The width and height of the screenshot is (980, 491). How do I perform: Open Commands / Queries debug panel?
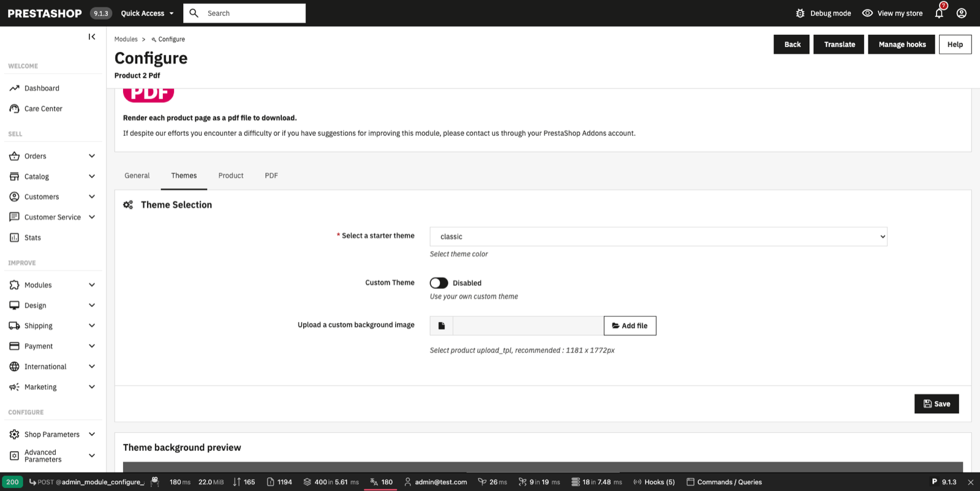[x=724, y=482]
